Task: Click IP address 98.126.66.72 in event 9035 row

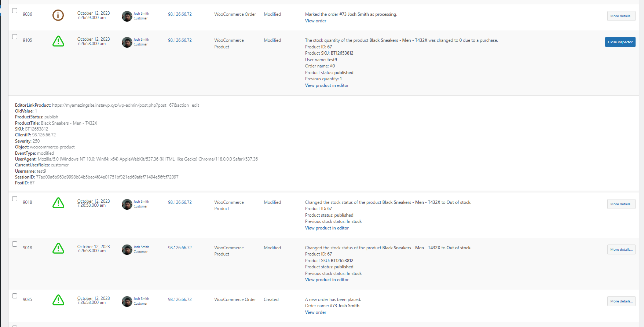Action: [180, 300]
